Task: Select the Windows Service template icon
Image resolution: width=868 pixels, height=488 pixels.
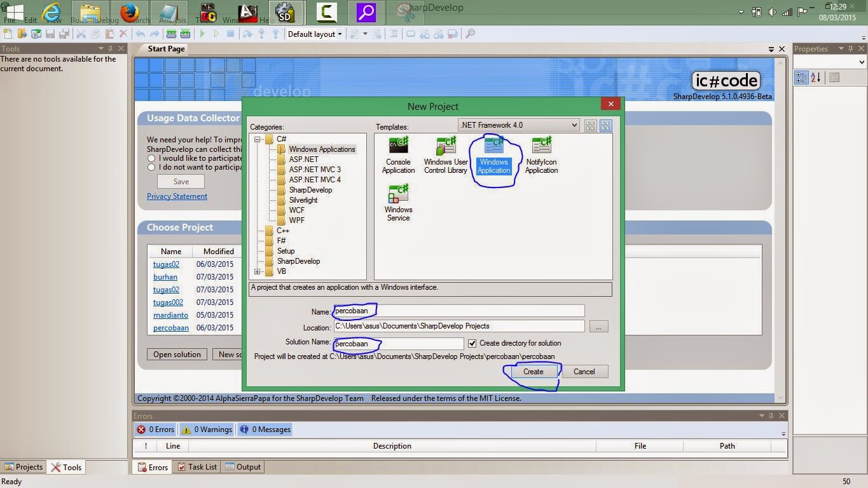Action: click(399, 203)
